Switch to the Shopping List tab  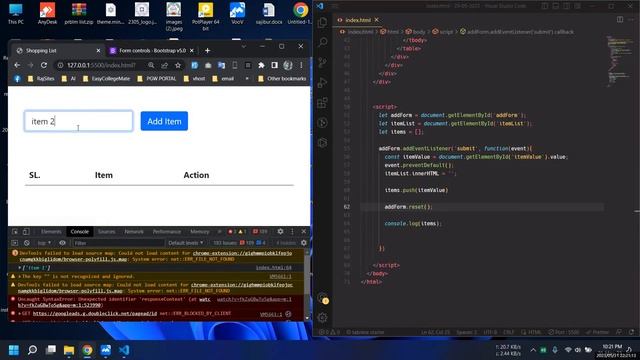(58, 51)
